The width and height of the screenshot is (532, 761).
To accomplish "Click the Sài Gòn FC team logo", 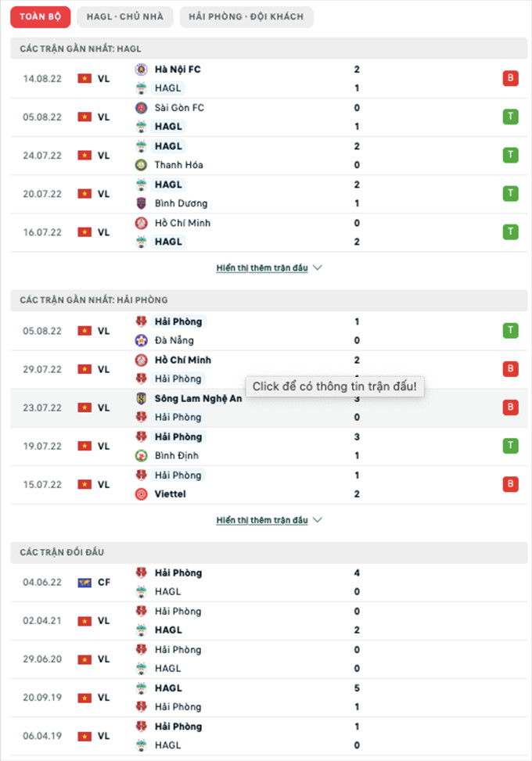I will pyautogui.click(x=142, y=107).
